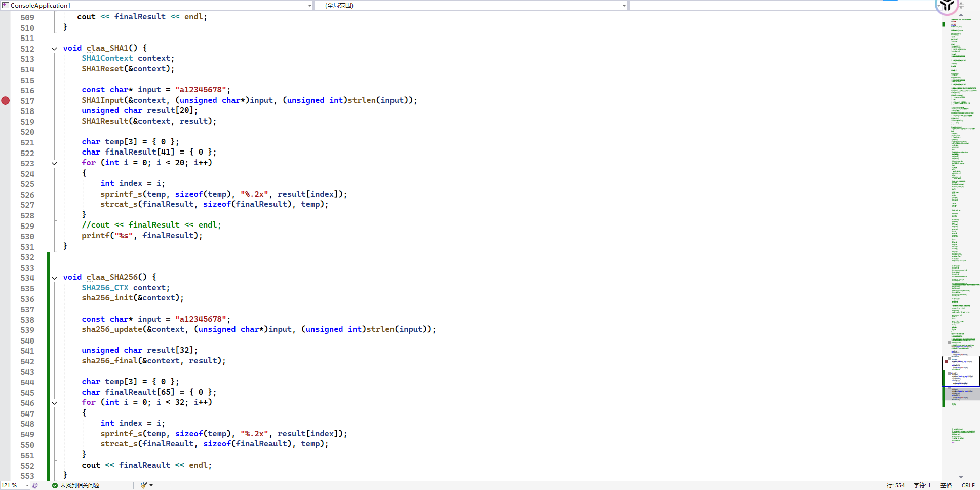Viewport: 980px width, 490px height.
Task: Open the global scope (全局范围) dropdown
Action: pos(624,6)
